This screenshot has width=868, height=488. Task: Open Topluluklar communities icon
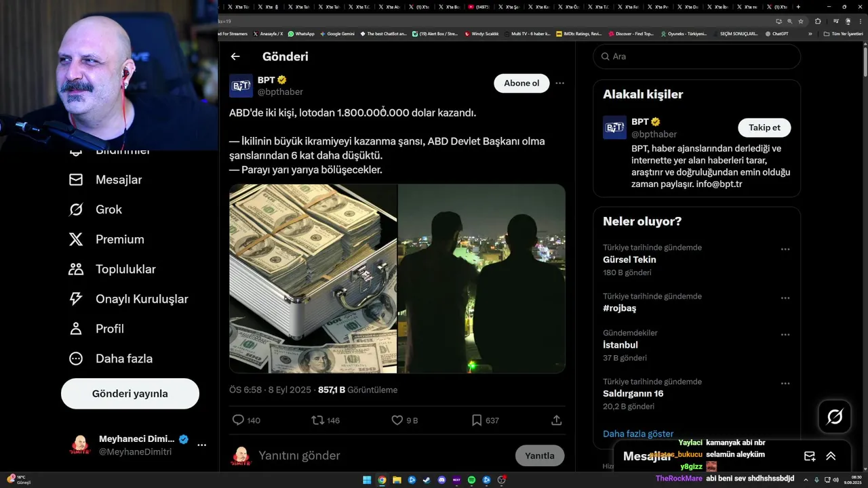(76, 269)
